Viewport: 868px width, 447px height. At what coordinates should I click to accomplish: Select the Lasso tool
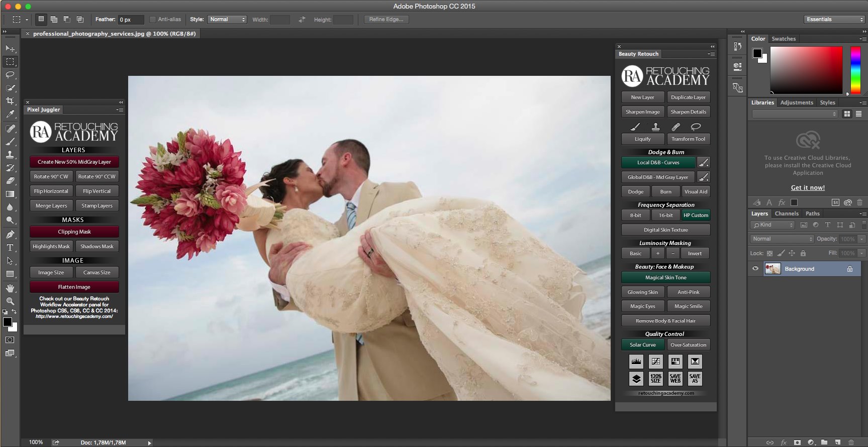(x=10, y=75)
